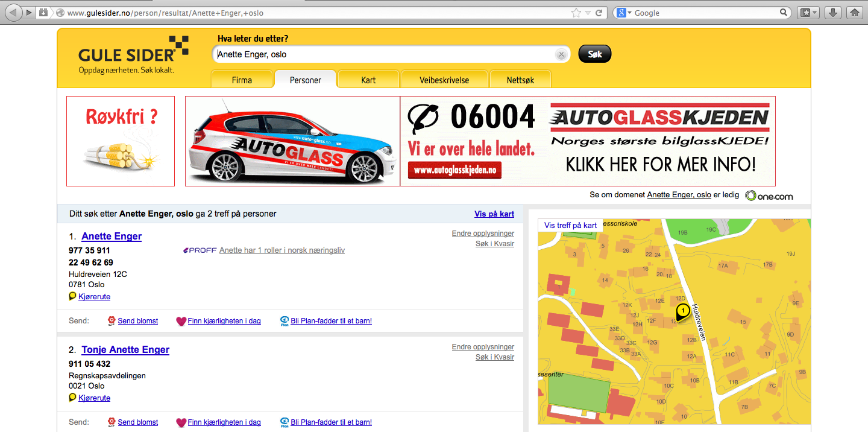Click flower icon in Tonje Anette Enger's row
The image size is (868, 432).
point(112,422)
